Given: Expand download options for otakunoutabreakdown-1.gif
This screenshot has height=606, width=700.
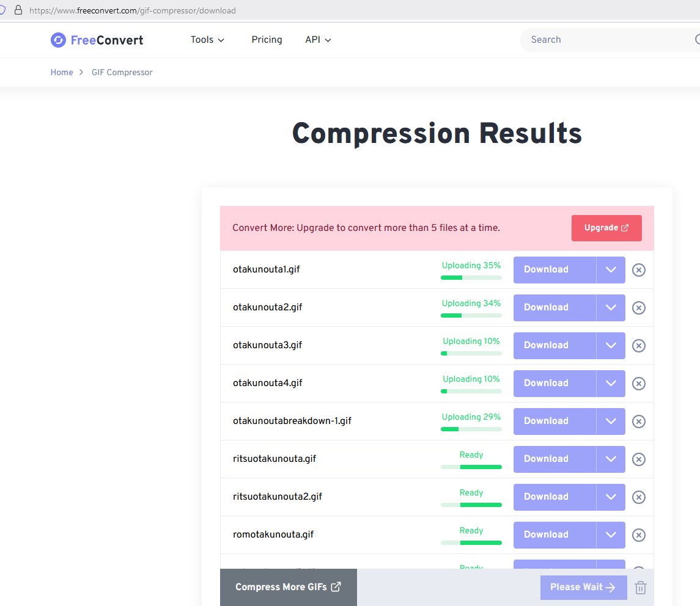Looking at the screenshot, I should pos(611,422).
